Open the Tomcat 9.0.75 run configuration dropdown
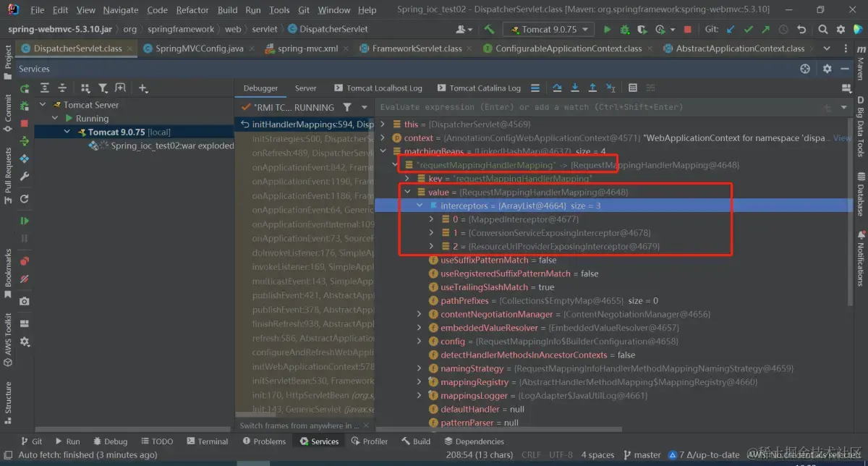Image resolution: width=868 pixels, height=466 pixels. pos(549,30)
